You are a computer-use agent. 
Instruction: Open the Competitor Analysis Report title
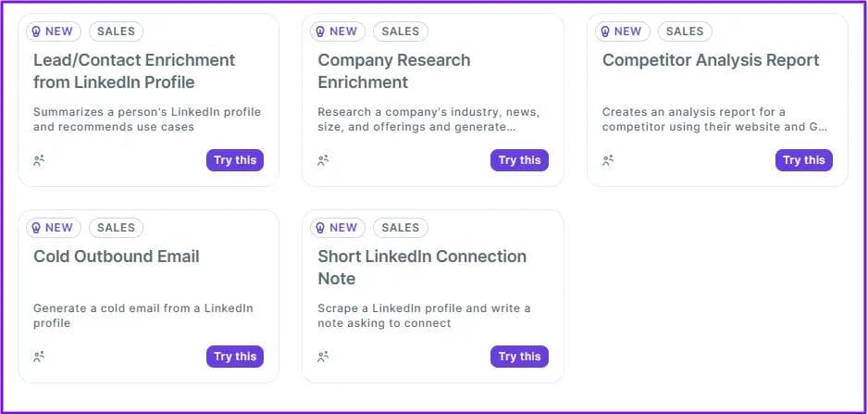[x=711, y=60]
